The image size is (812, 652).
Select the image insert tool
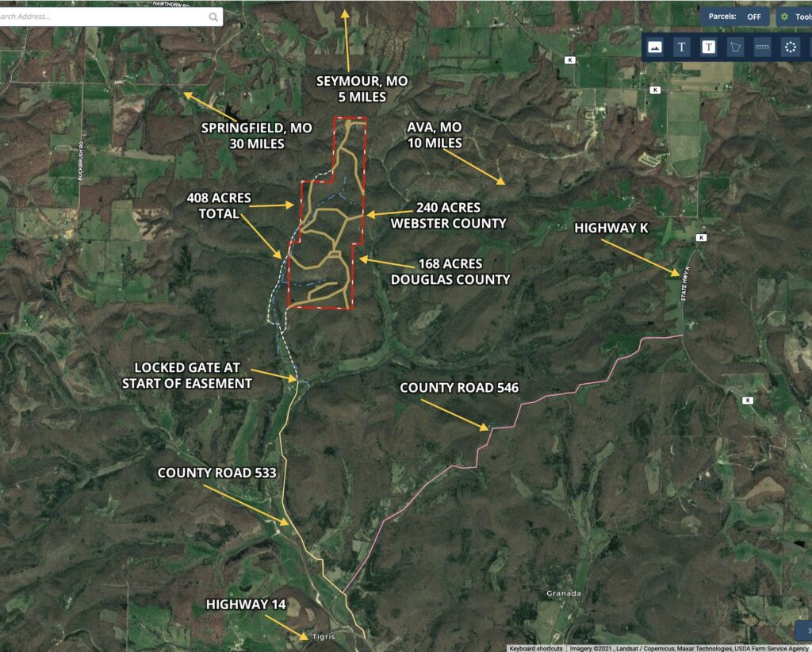pyautogui.click(x=654, y=47)
